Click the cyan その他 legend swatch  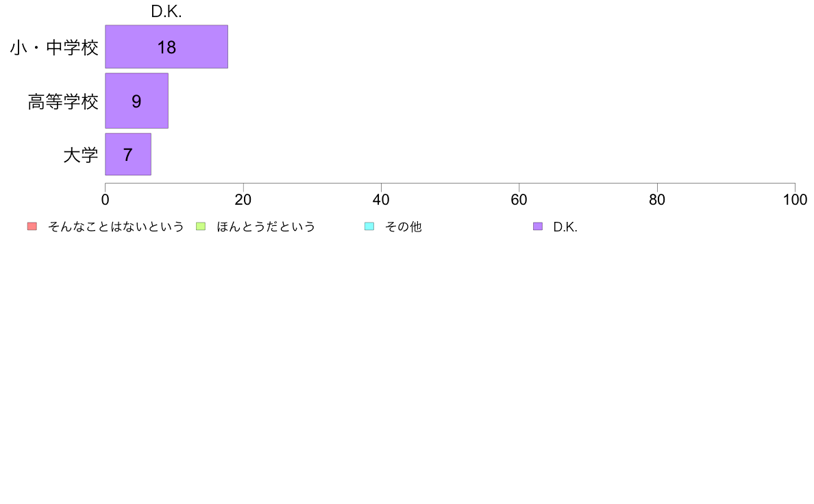tap(369, 226)
